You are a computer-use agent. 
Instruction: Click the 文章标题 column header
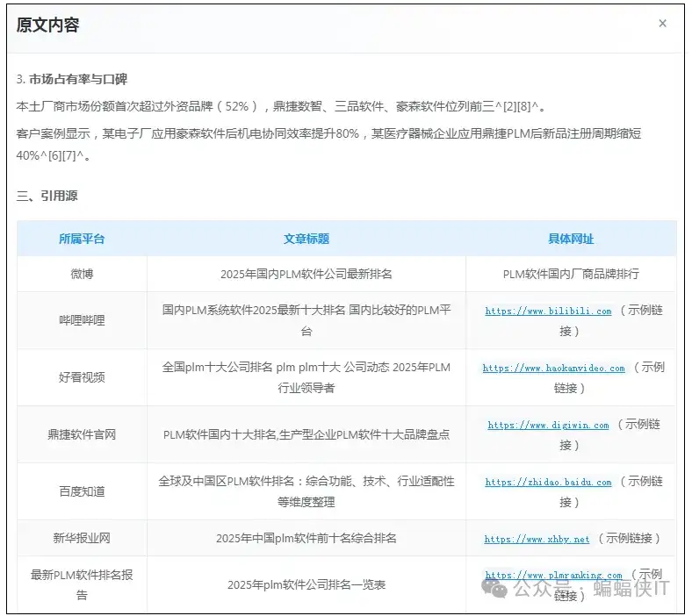[306, 239]
